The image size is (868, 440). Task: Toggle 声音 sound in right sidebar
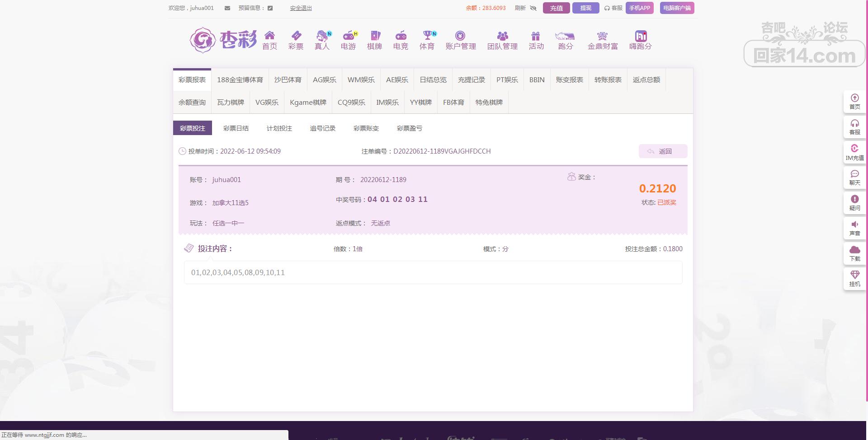[x=854, y=228]
